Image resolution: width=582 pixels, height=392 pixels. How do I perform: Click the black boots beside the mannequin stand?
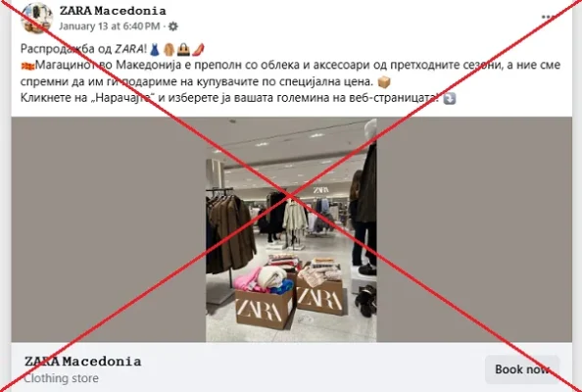(x=365, y=301)
